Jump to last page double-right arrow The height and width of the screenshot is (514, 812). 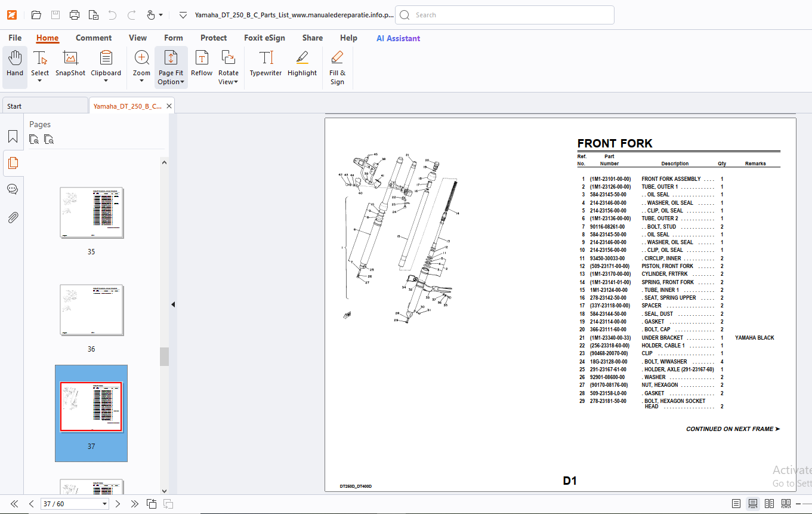[134, 504]
